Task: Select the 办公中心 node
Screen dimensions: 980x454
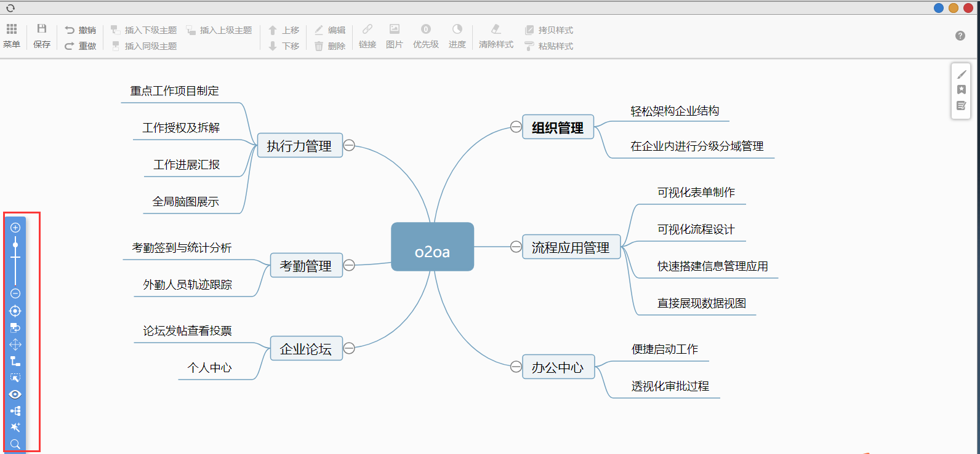Action: (558, 367)
